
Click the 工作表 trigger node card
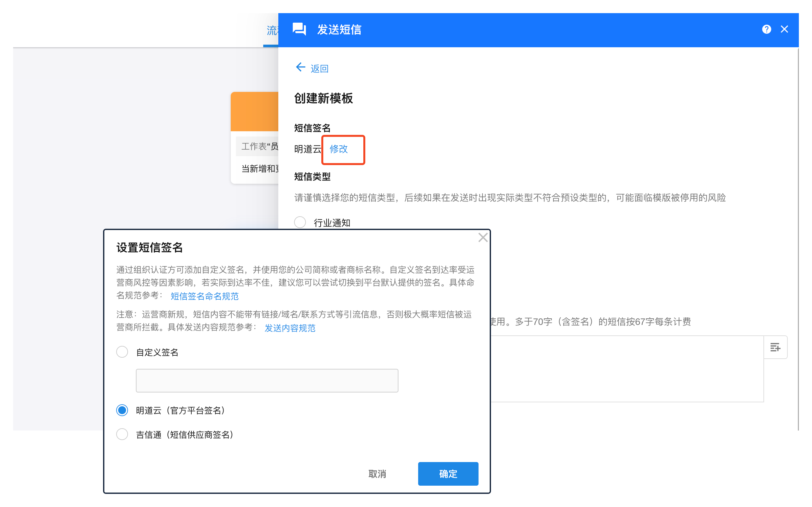coord(255,137)
